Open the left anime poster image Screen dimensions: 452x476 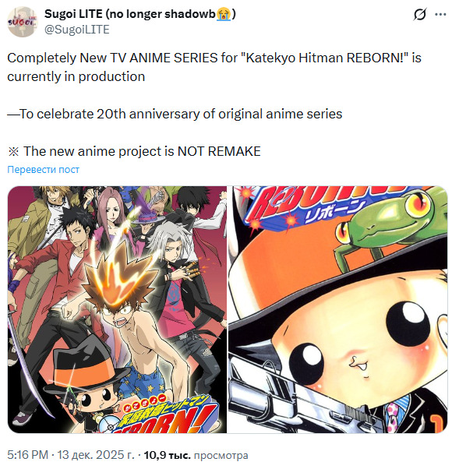coord(117,309)
